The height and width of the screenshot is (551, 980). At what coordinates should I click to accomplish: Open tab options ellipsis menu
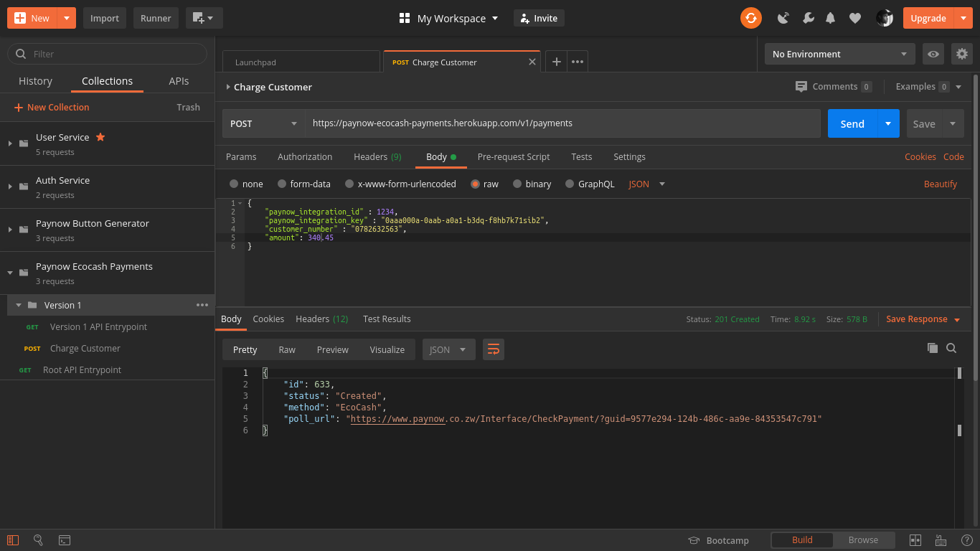click(x=577, y=62)
